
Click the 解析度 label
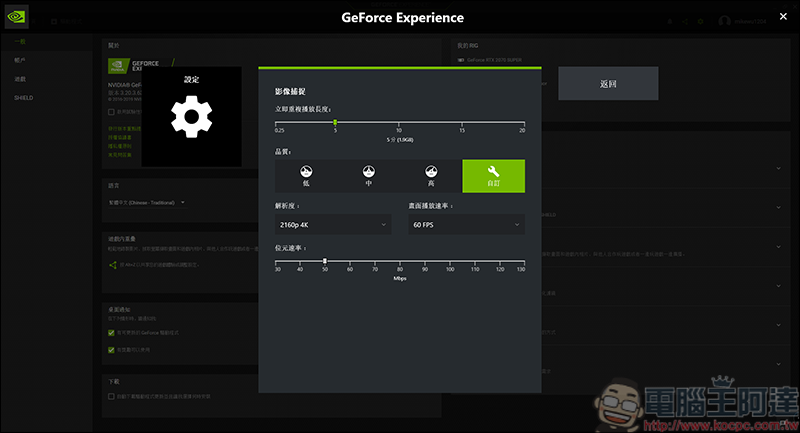tap(287, 206)
